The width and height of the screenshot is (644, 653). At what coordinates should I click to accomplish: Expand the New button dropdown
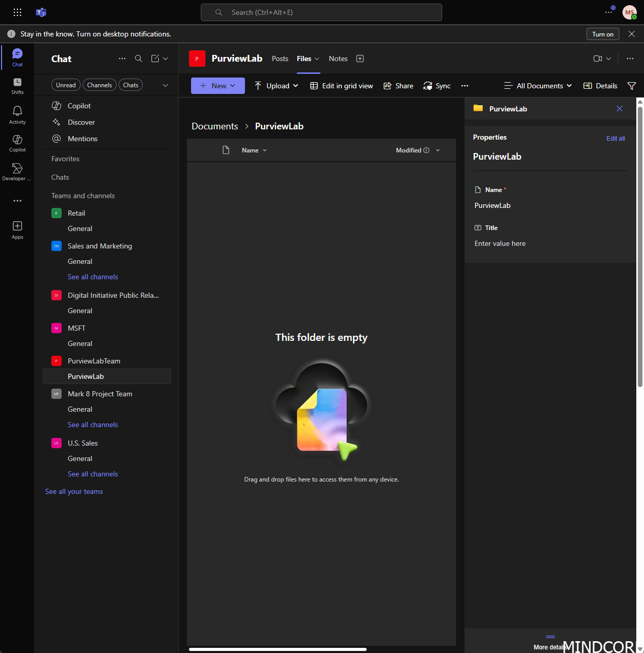pos(232,86)
